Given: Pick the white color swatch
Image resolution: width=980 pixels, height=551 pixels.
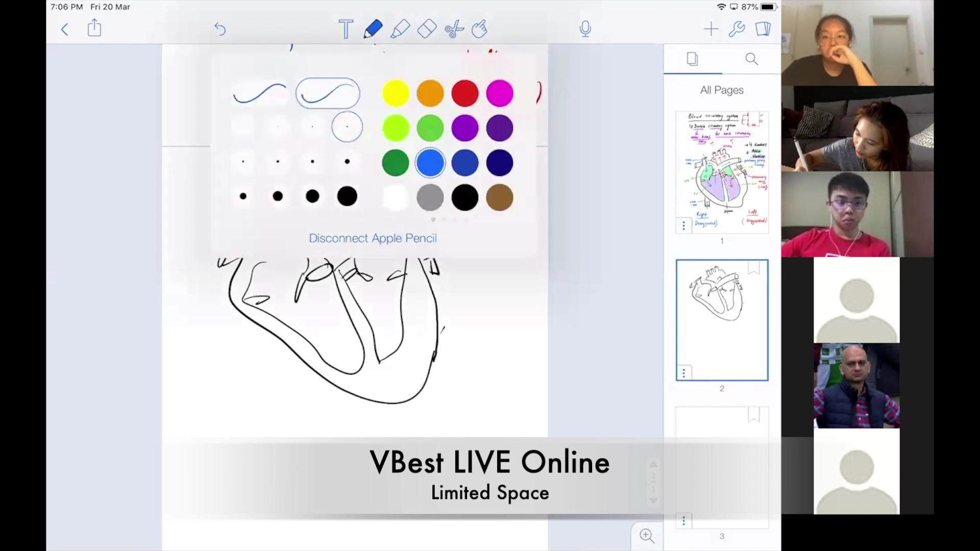Looking at the screenshot, I should click(x=396, y=197).
